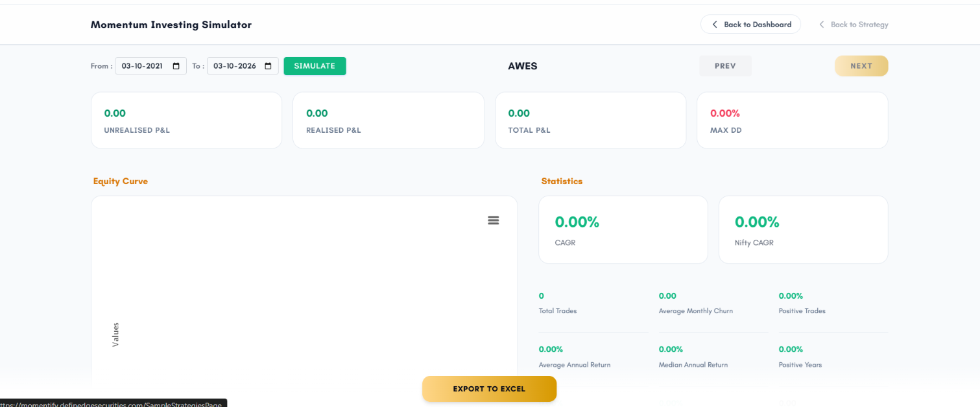The height and width of the screenshot is (407, 980).
Task: Select the Unrealised P&L card label
Action: (x=137, y=130)
